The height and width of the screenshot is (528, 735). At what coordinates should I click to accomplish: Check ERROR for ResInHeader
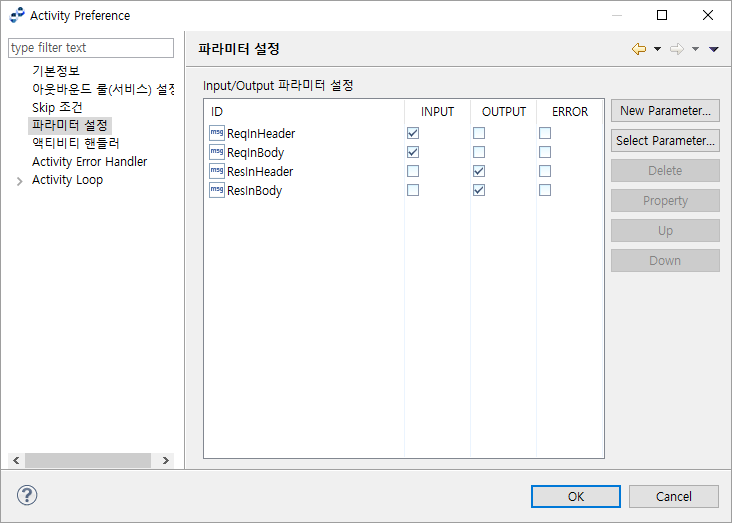click(545, 171)
